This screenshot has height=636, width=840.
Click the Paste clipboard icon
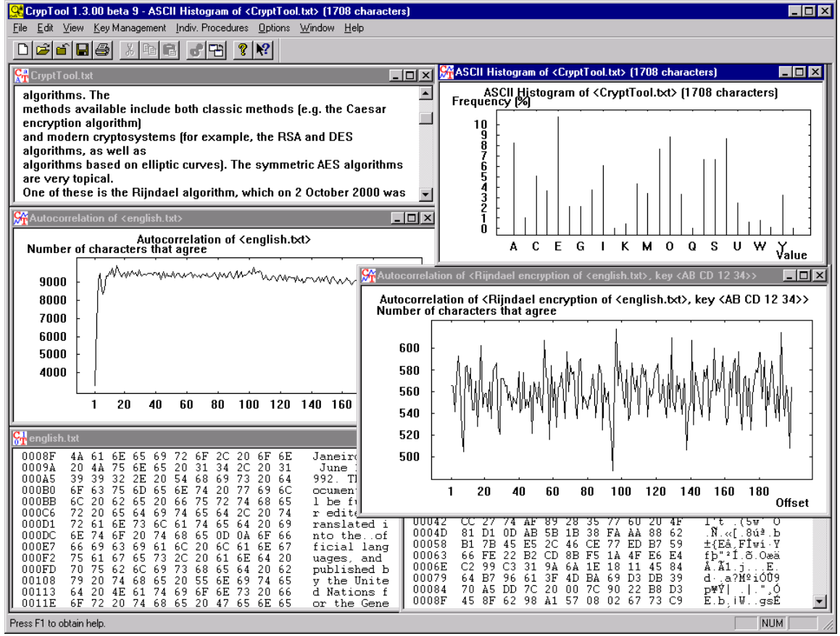pos(169,50)
